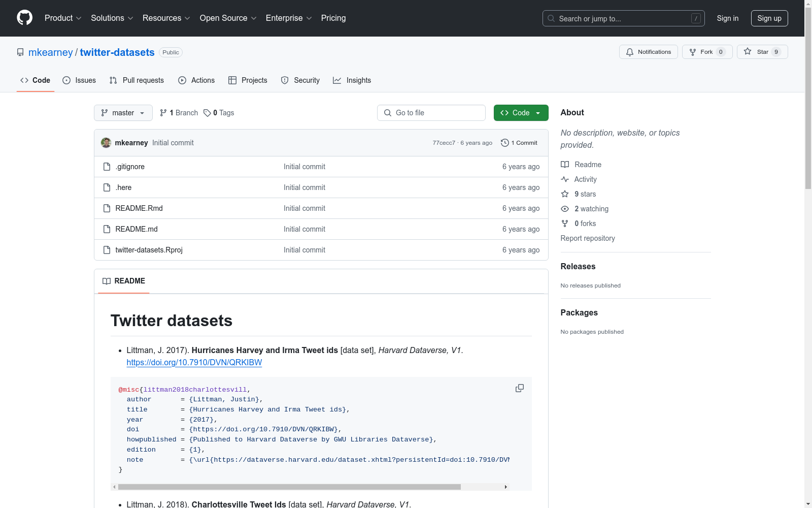
Task: Click the Search or jump to field
Action: point(624,18)
